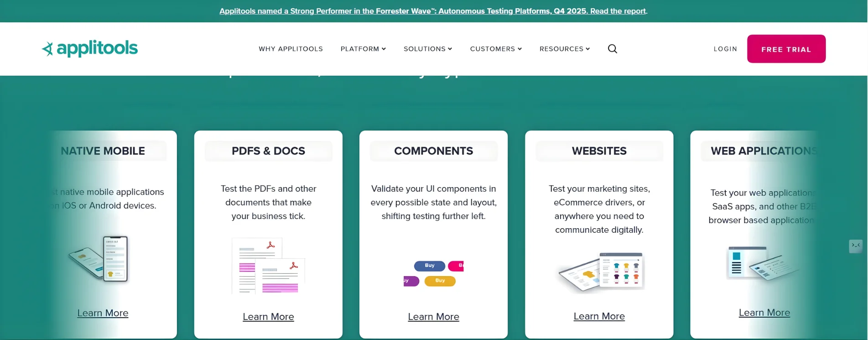Expand the Solutions dropdown menu
Viewport: 868px width, 340px height.
(x=428, y=49)
